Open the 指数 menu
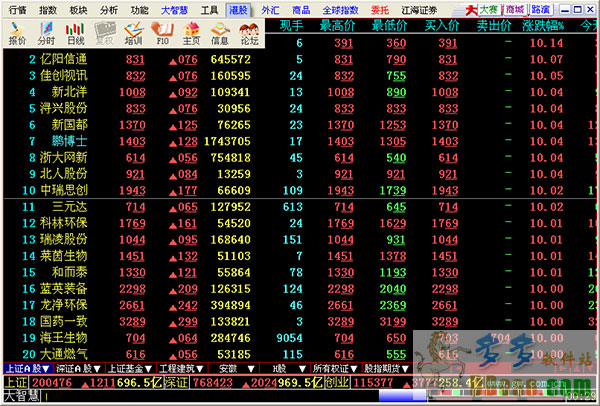 click(48, 10)
